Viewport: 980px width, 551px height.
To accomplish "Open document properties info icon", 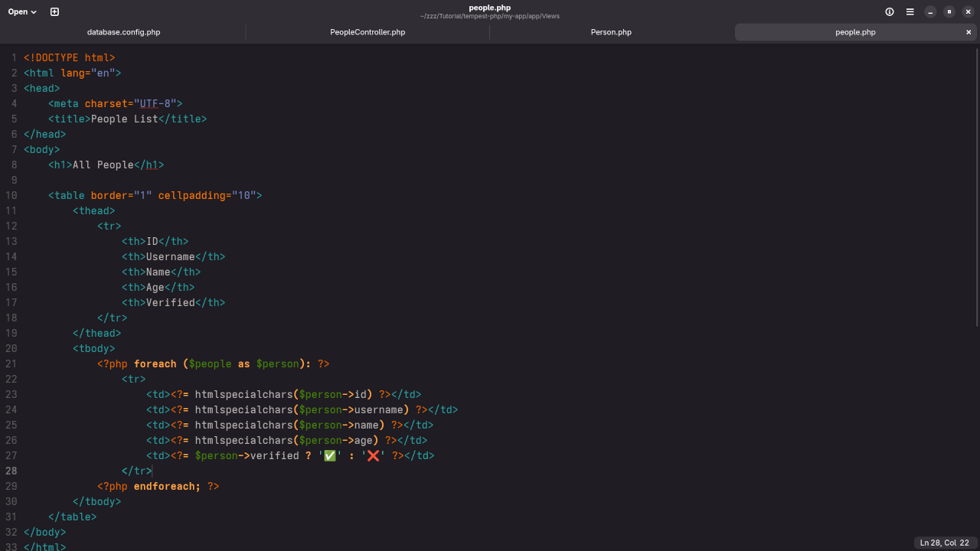I will (890, 11).
